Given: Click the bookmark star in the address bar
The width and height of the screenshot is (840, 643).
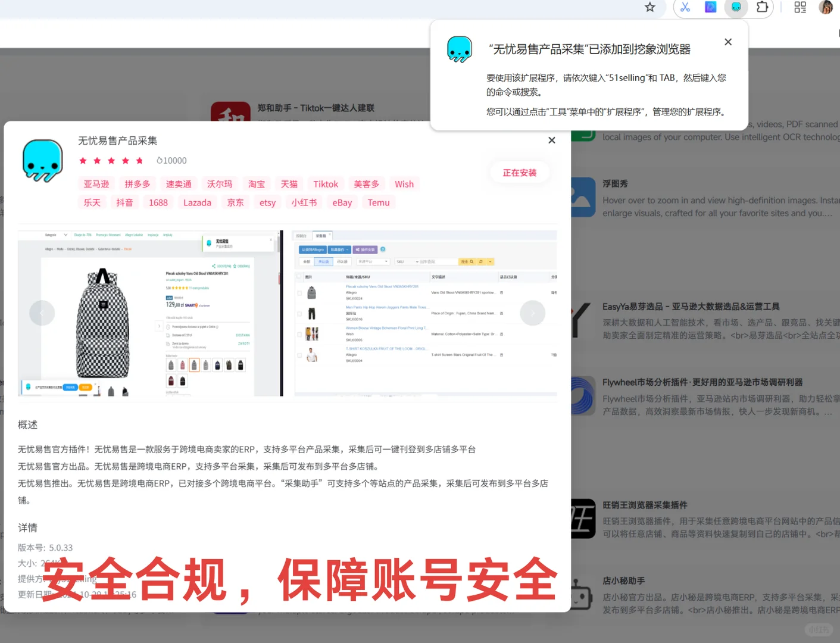Looking at the screenshot, I should click(649, 8).
